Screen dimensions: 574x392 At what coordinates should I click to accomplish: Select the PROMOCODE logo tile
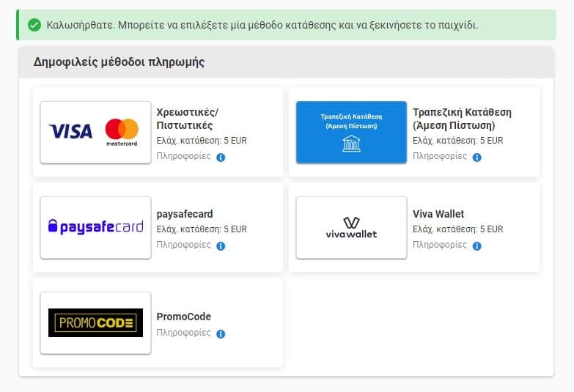point(95,322)
